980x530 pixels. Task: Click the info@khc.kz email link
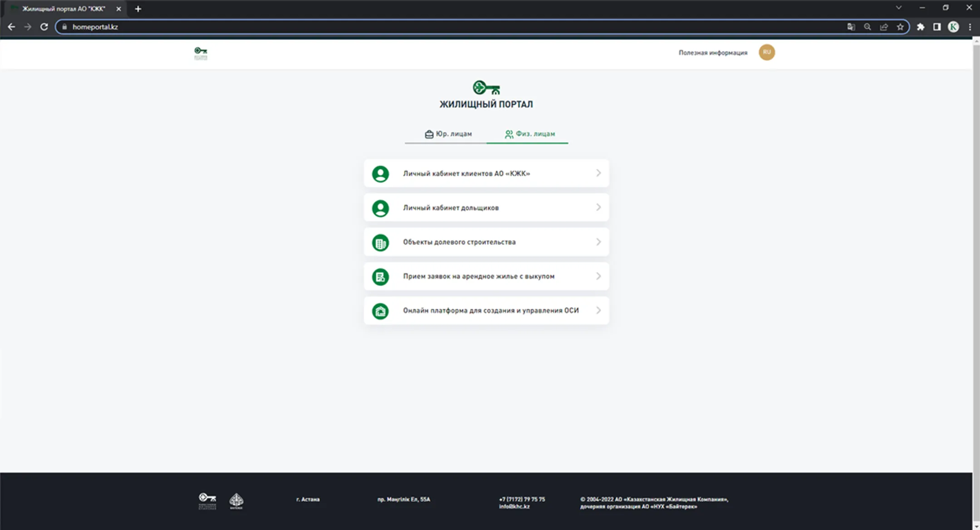pos(514,506)
